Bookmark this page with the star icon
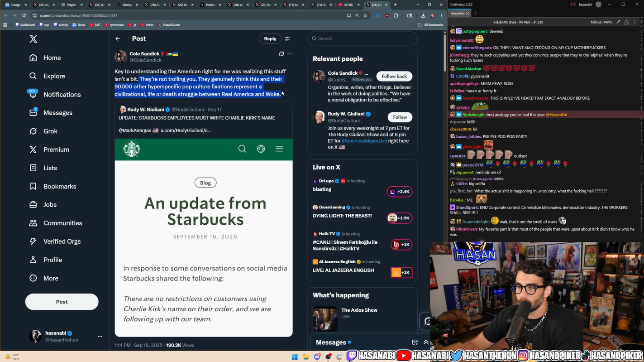Viewport: 644px width, 362px height. tap(365, 15)
